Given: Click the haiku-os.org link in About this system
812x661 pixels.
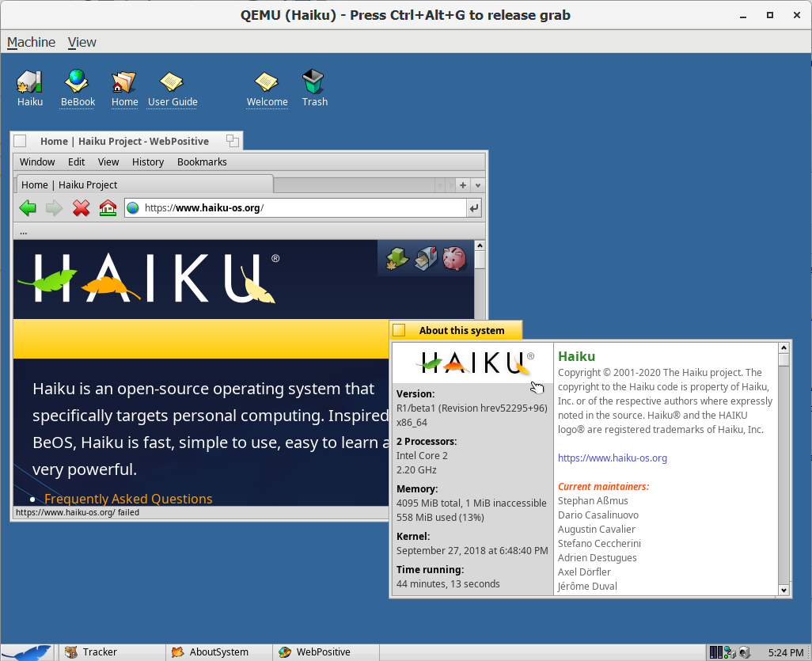Looking at the screenshot, I should [613, 458].
